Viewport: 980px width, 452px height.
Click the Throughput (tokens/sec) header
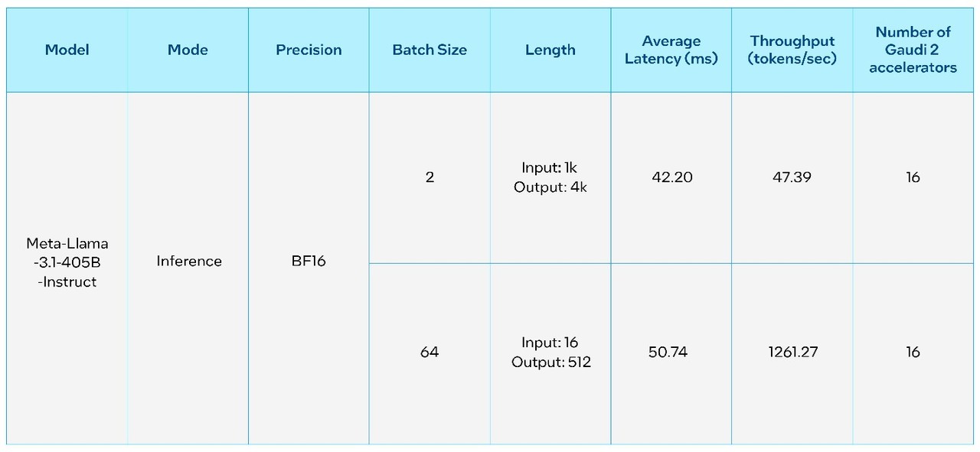tap(792, 50)
